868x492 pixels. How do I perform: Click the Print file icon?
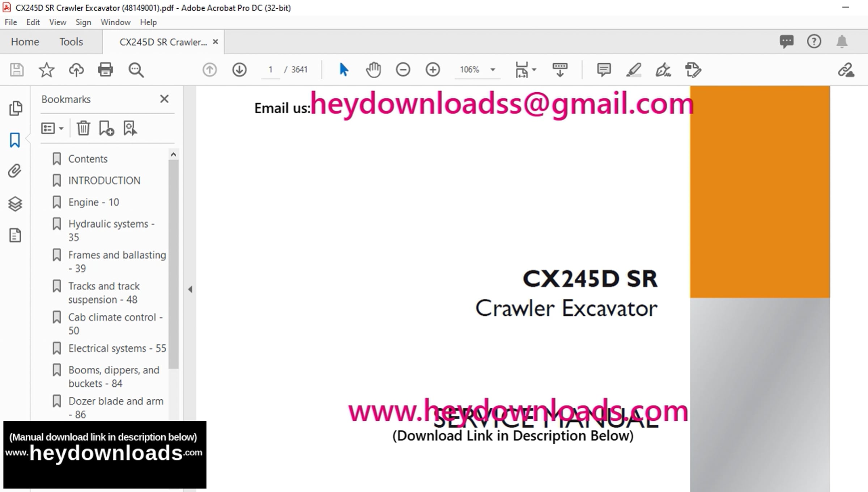pyautogui.click(x=105, y=70)
